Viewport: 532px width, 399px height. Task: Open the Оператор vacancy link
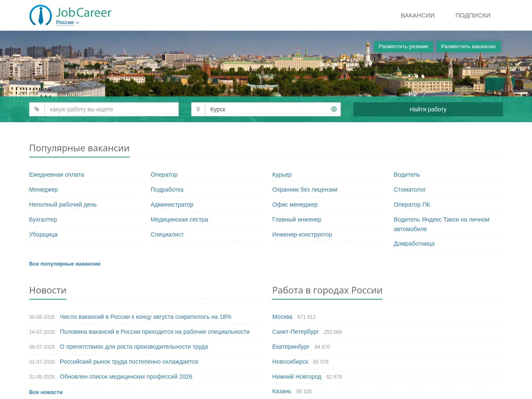tap(164, 175)
